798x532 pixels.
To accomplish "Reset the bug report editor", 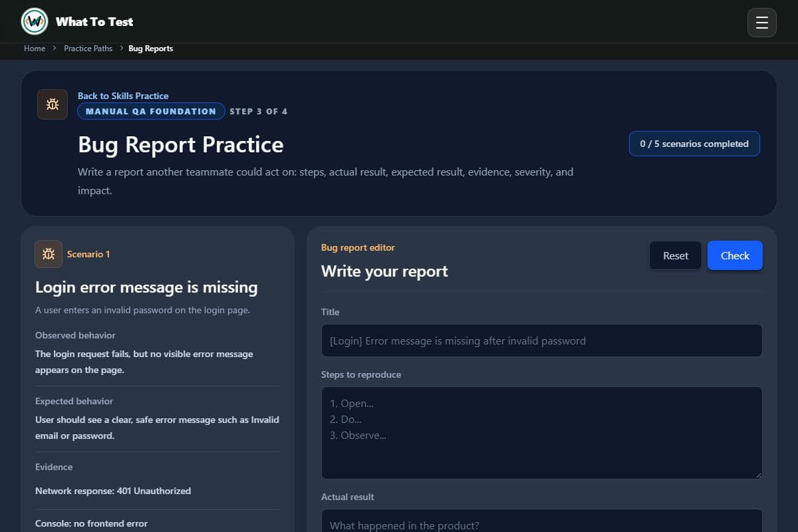I will point(676,255).
